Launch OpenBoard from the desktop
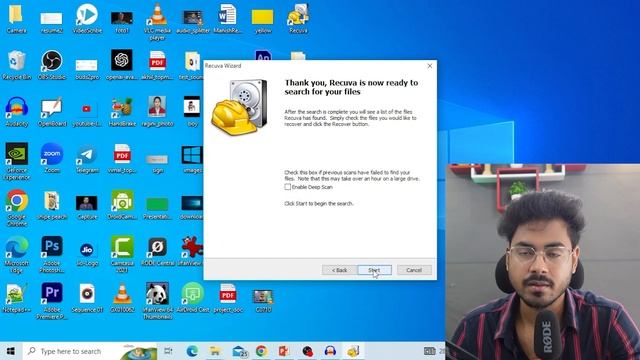 tap(51, 112)
